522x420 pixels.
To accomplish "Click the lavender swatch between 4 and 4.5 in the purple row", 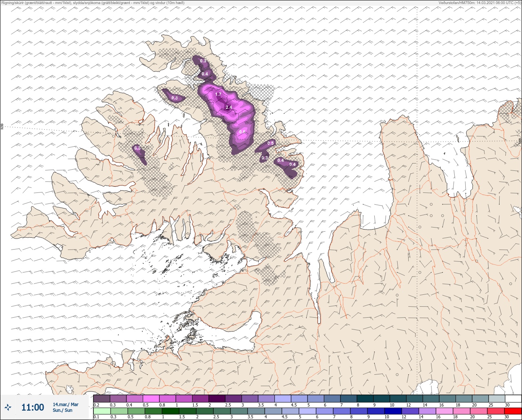I will pos(283,398).
